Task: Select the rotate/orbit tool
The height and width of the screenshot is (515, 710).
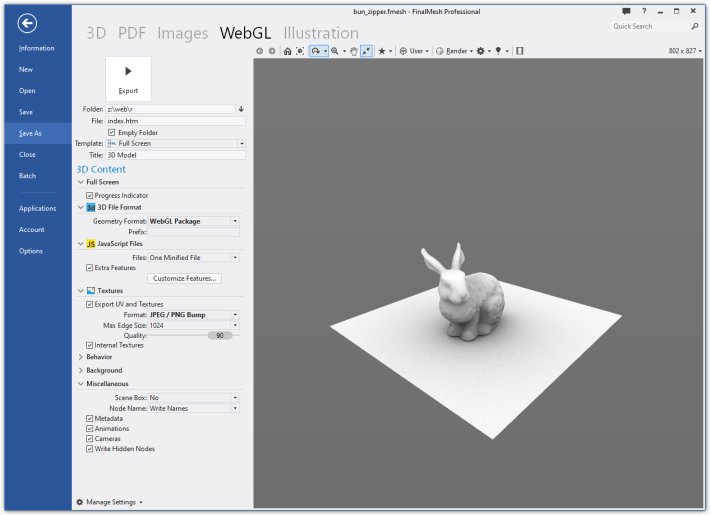Action: [316, 51]
